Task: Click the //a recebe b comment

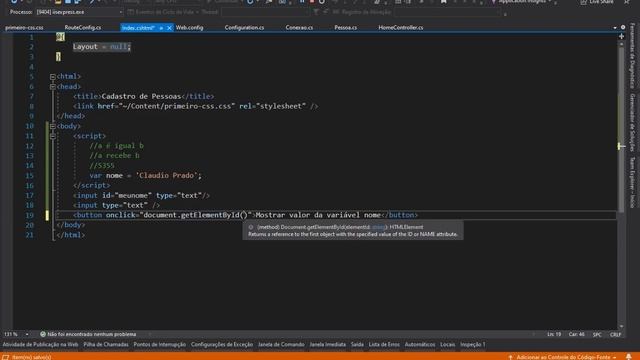Action: pos(114,156)
